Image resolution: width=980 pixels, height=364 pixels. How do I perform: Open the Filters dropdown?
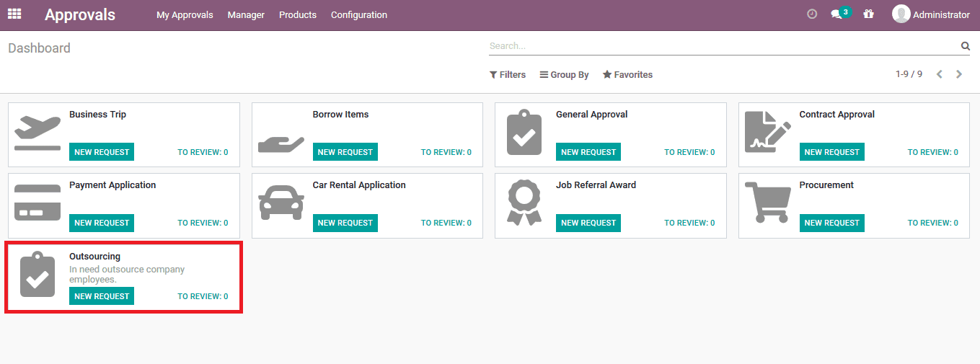508,75
